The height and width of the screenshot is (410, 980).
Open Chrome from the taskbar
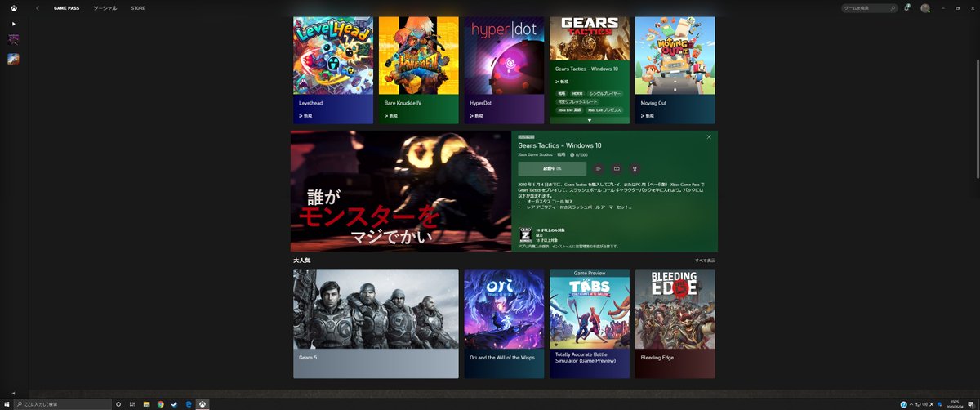coord(160,403)
